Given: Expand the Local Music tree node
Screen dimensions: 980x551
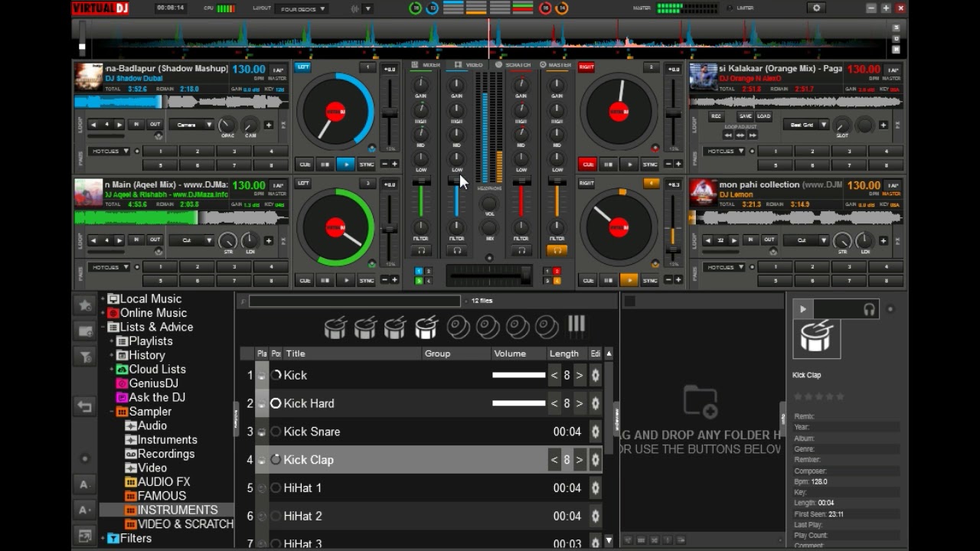Looking at the screenshot, I should [103, 299].
